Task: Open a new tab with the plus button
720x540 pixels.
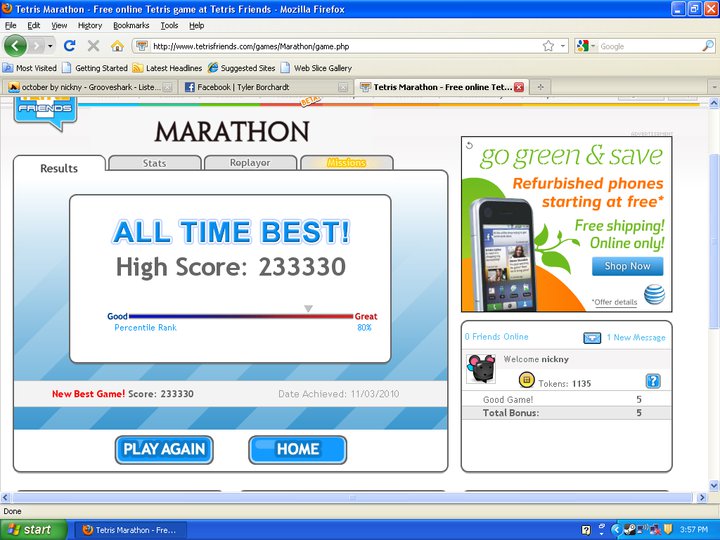Action: [540, 87]
